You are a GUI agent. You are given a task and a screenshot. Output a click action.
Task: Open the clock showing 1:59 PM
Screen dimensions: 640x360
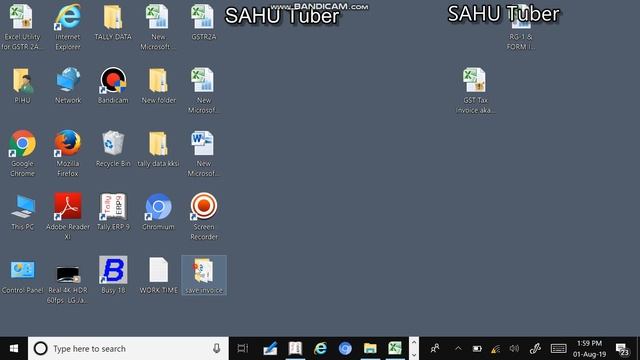coord(589,349)
